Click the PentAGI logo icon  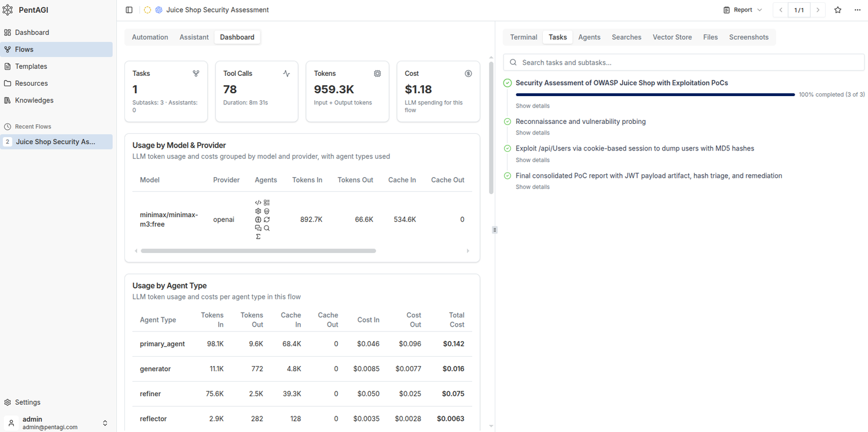(8, 10)
